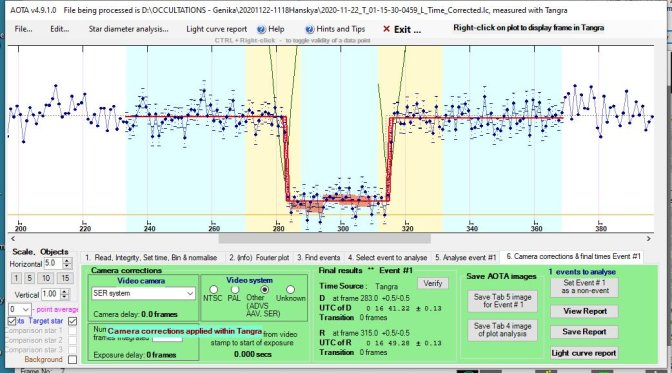Click the scrollbar right arrow under plot

[x=648, y=238]
